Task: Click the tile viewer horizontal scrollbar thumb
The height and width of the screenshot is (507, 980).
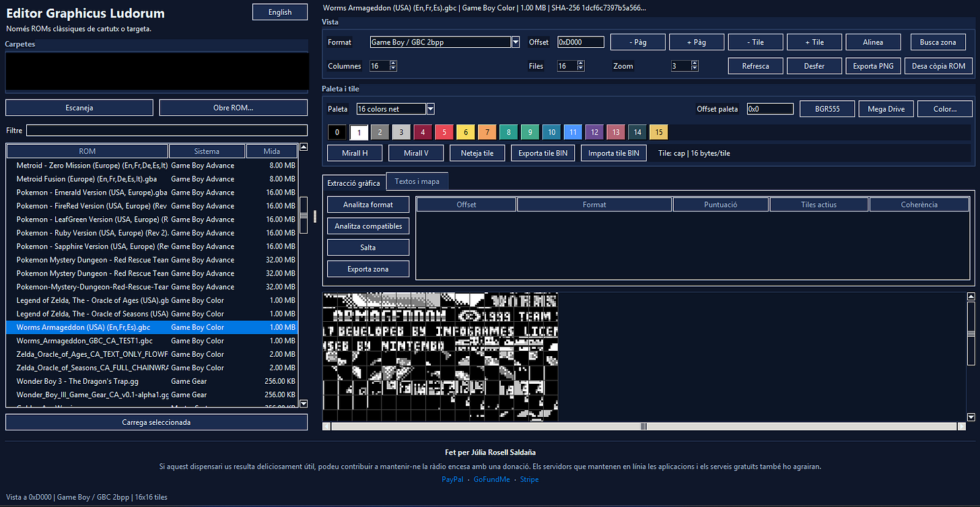Action: 643,426
